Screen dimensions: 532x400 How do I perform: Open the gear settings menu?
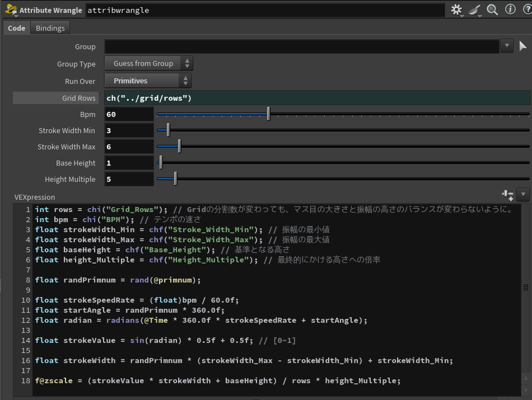(x=456, y=10)
